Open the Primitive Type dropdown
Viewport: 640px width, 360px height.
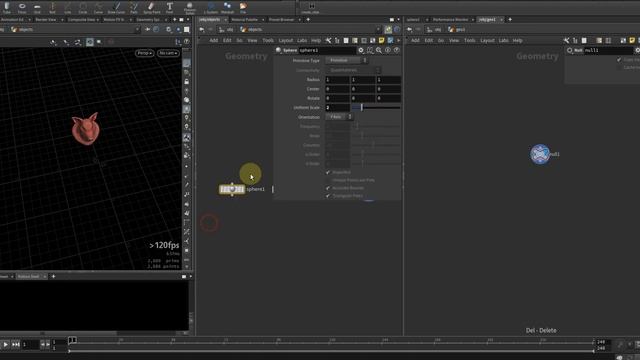[x=346, y=60]
